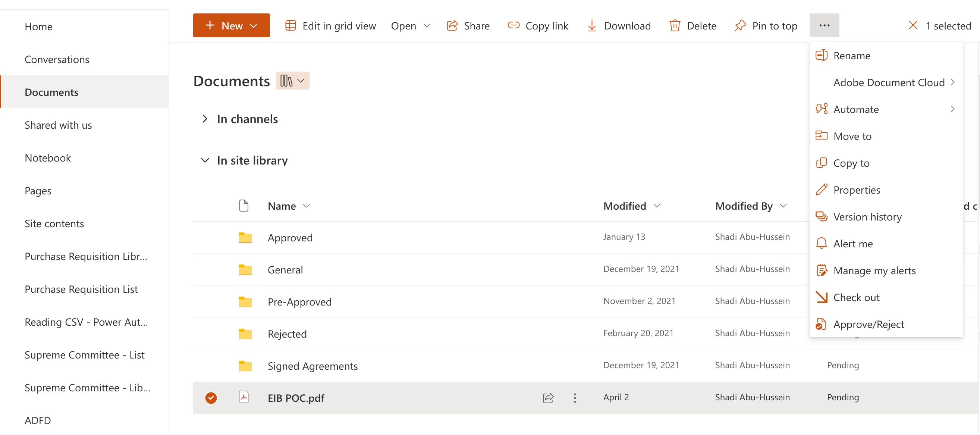Sort by the Modified column header
Screen dimensions: 980x435
tap(625, 206)
